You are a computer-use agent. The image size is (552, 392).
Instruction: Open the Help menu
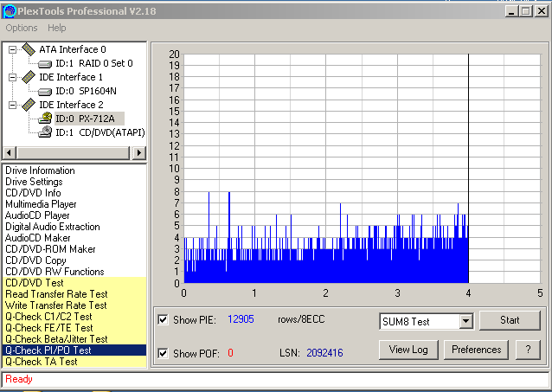[56, 28]
